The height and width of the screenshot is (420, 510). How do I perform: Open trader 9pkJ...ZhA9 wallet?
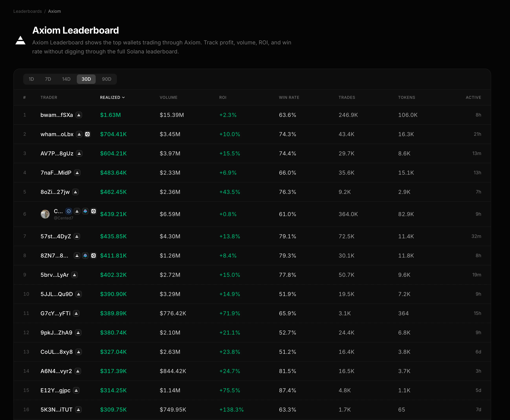(56, 333)
